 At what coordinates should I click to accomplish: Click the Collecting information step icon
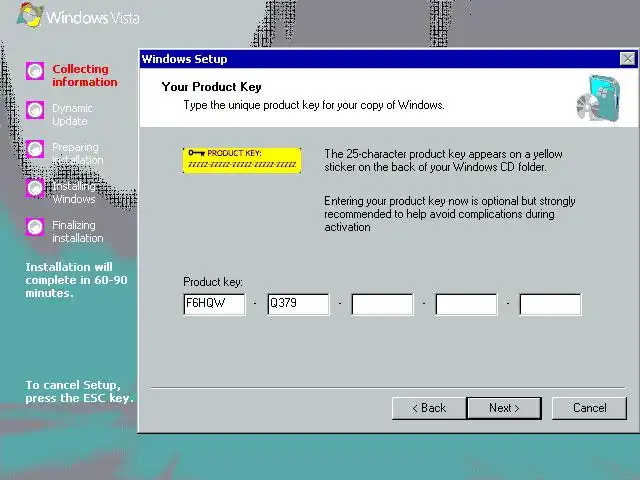point(35,71)
